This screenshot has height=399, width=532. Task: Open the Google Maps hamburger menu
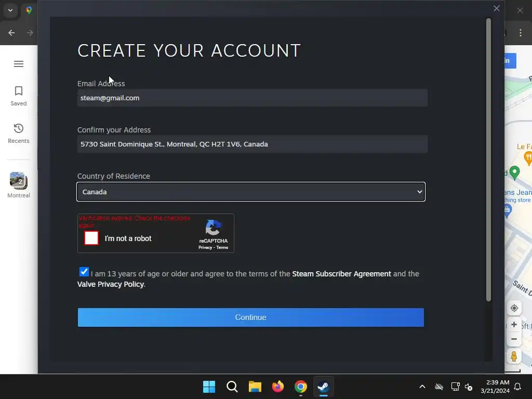(19, 64)
